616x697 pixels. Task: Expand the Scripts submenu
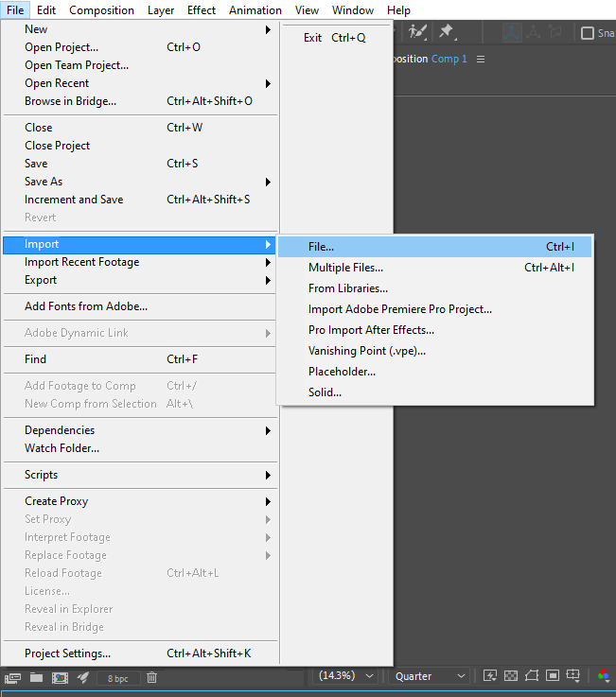pos(140,475)
